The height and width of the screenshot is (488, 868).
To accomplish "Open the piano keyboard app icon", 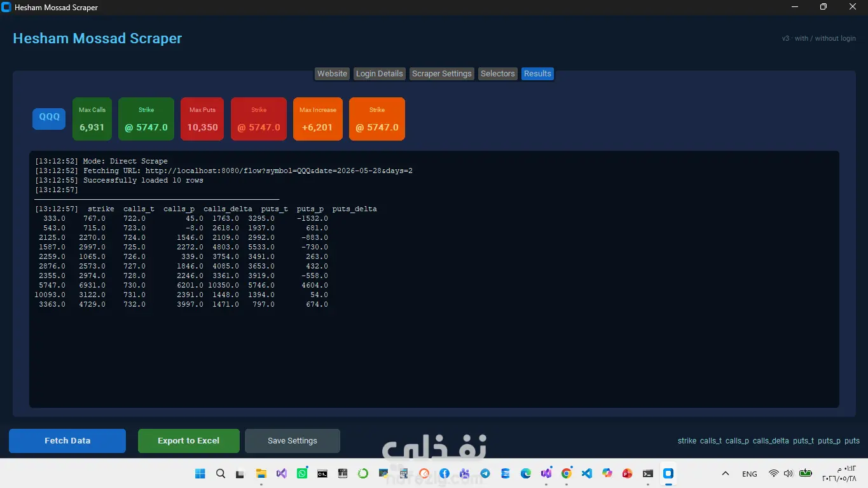I will pos(343,473).
